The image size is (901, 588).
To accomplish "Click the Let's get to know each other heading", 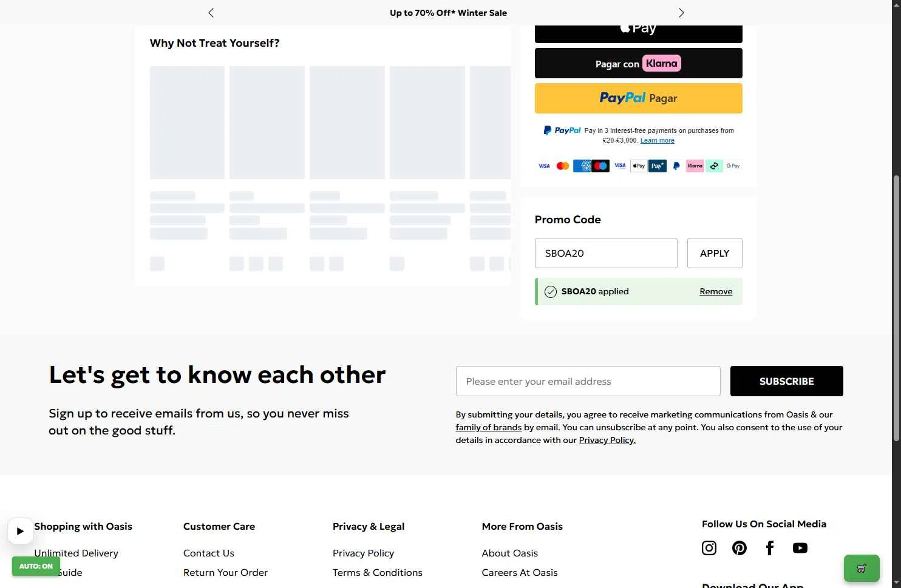I will click(217, 375).
